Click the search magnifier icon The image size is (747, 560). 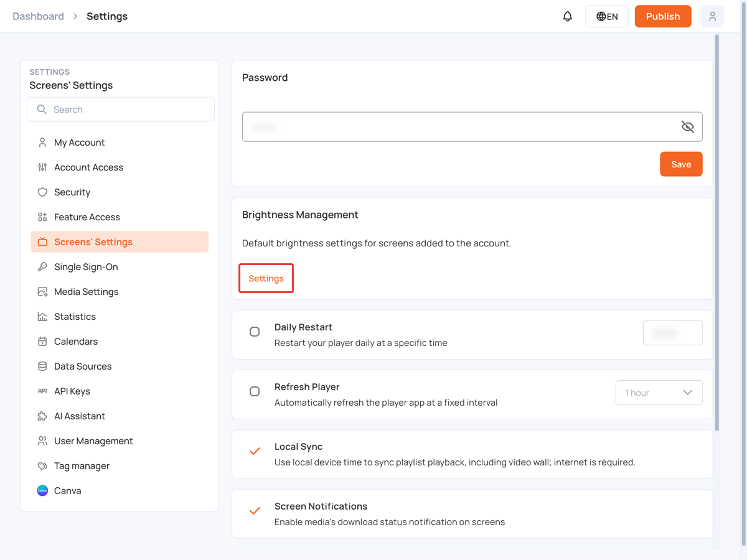[42, 110]
